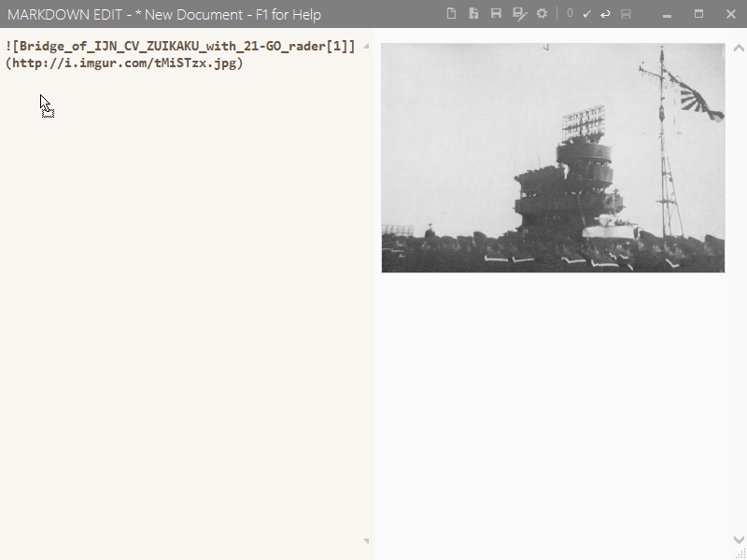The width and height of the screenshot is (747, 560).
Task: Open a markdown file with the import icon
Action: (x=474, y=14)
